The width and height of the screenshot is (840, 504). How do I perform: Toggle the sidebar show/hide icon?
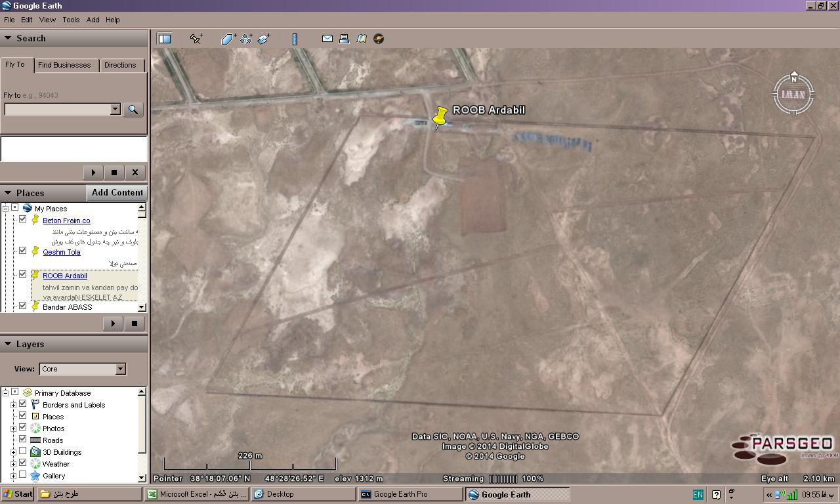click(165, 39)
